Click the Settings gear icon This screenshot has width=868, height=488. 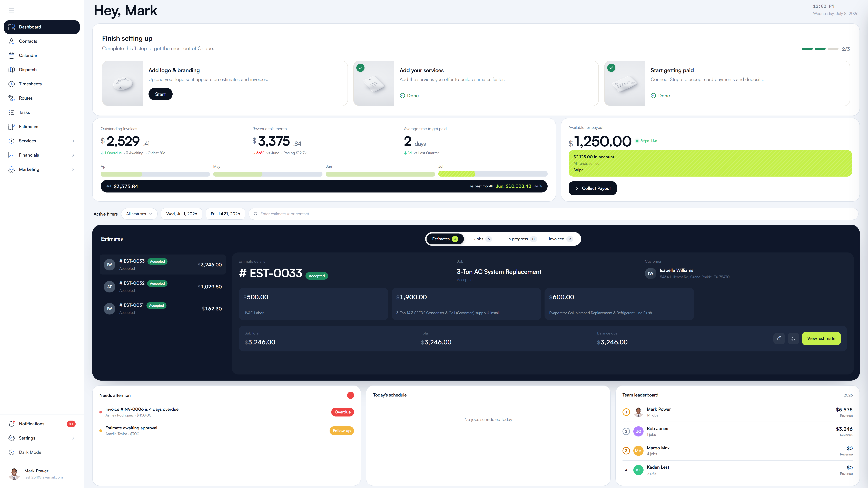[x=12, y=438]
